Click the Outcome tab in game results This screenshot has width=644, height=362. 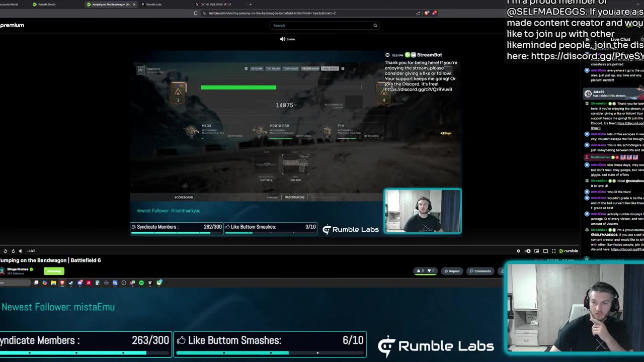pos(257,68)
